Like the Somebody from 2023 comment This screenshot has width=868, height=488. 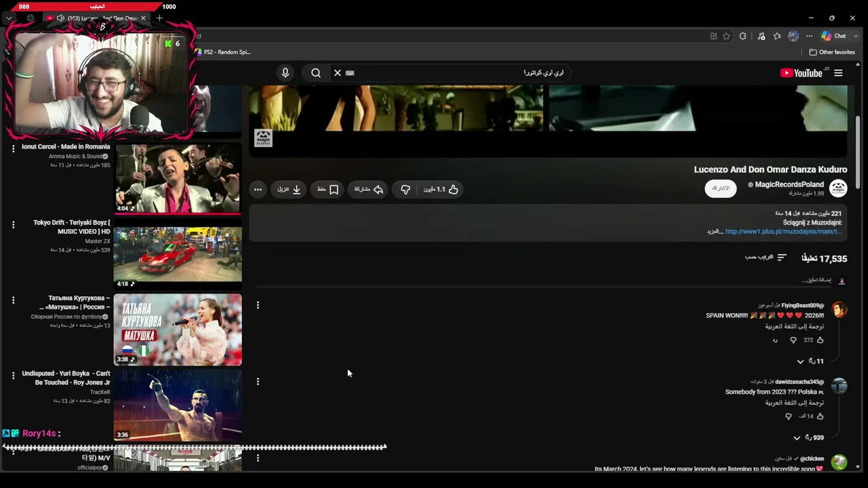(x=820, y=416)
